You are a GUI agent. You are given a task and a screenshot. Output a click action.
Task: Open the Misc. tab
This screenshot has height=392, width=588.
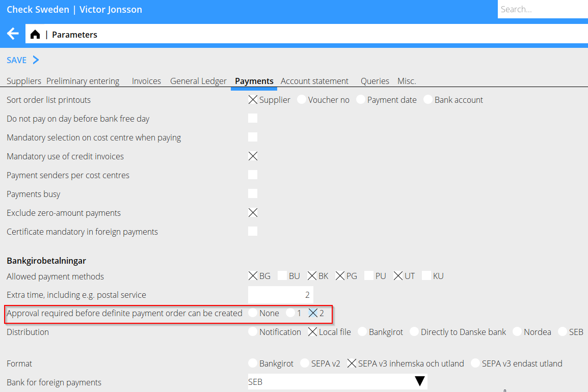point(407,81)
